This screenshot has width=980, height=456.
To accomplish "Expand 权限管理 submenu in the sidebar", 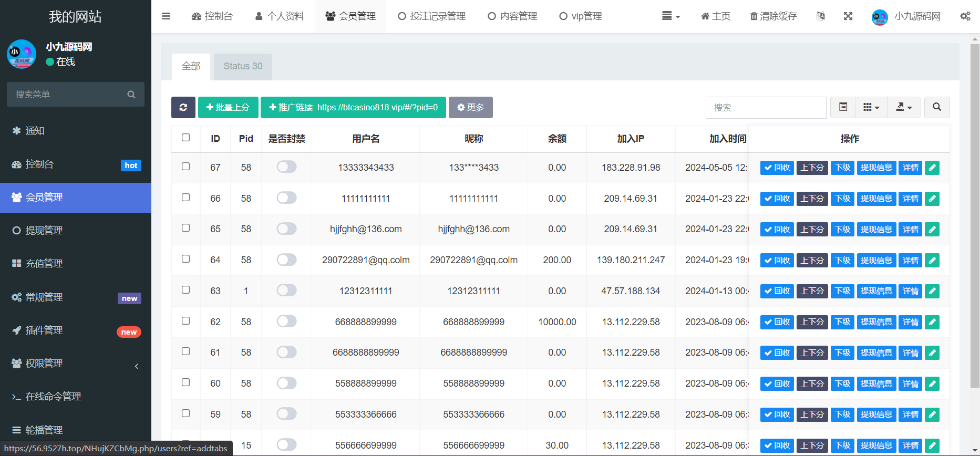I will click(76, 364).
